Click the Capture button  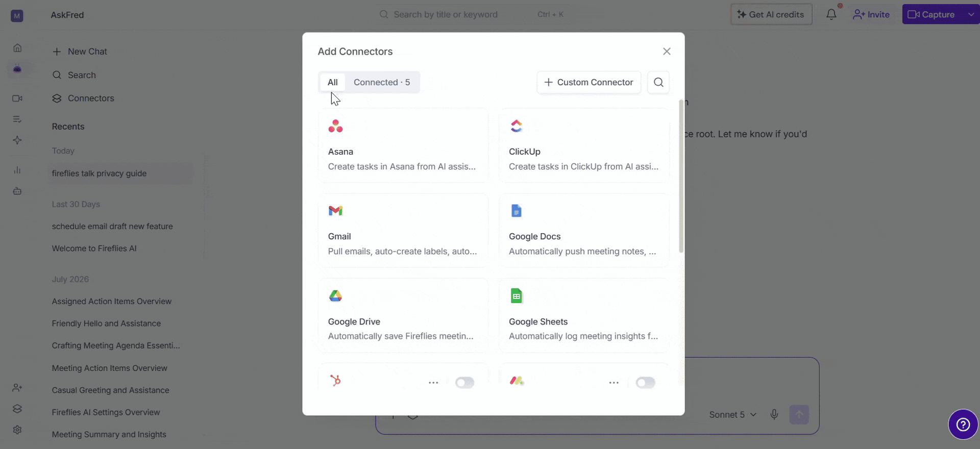(x=933, y=14)
